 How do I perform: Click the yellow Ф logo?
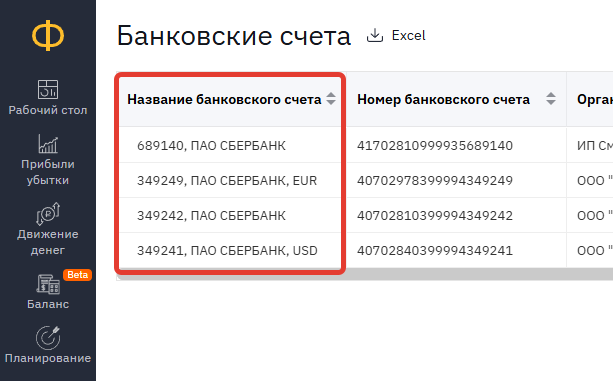[48, 35]
